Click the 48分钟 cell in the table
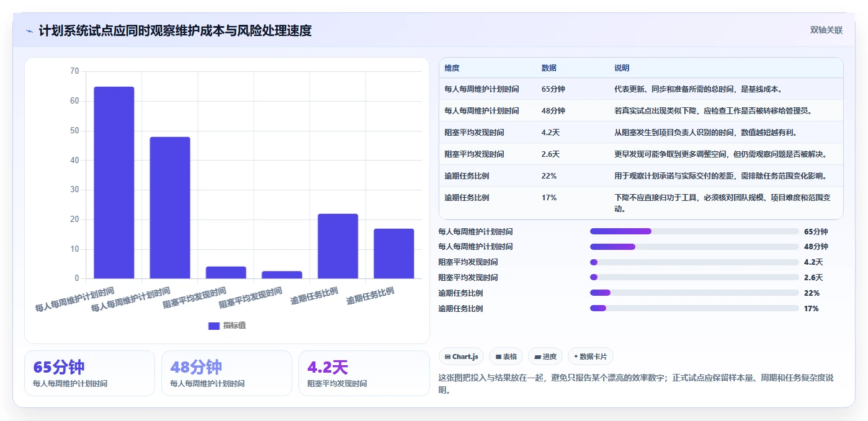 click(553, 111)
